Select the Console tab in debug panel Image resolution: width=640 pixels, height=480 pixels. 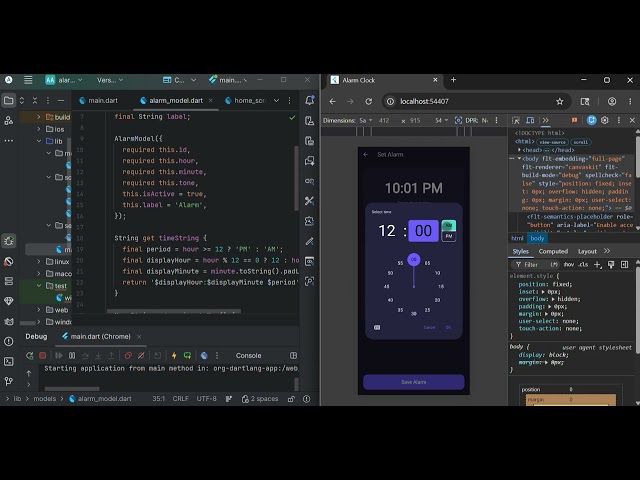(x=248, y=356)
